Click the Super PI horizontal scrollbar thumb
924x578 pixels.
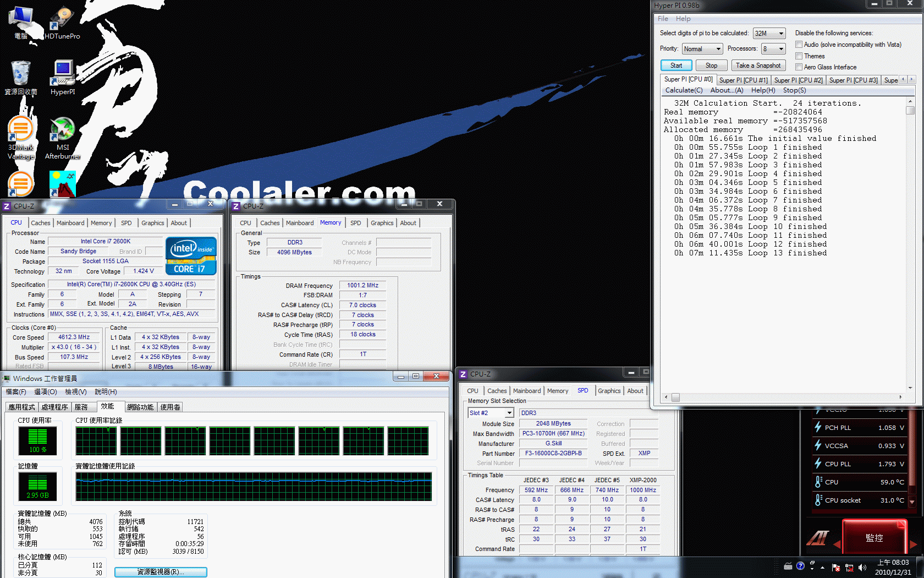point(675,397)
